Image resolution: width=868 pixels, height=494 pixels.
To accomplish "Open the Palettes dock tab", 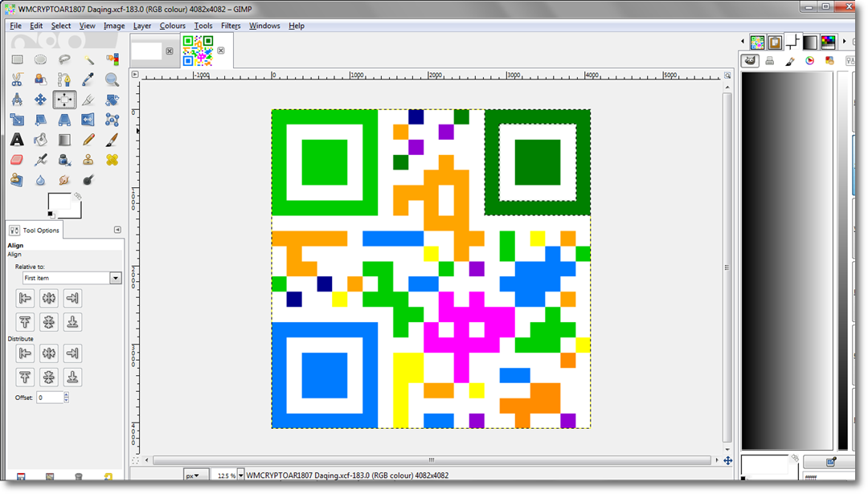I will pos(828,42).
